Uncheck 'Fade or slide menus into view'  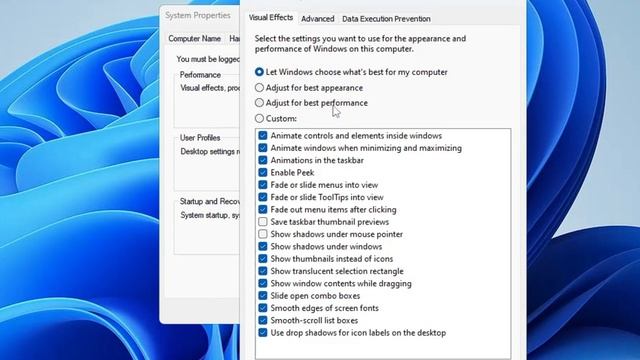point(263,184)
